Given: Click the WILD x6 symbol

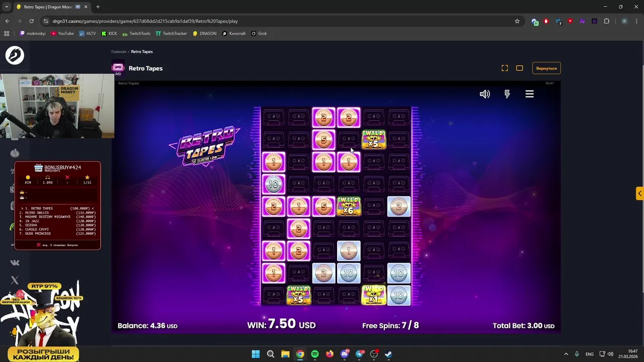Looking at the screenshot, I should pos(349,206).
